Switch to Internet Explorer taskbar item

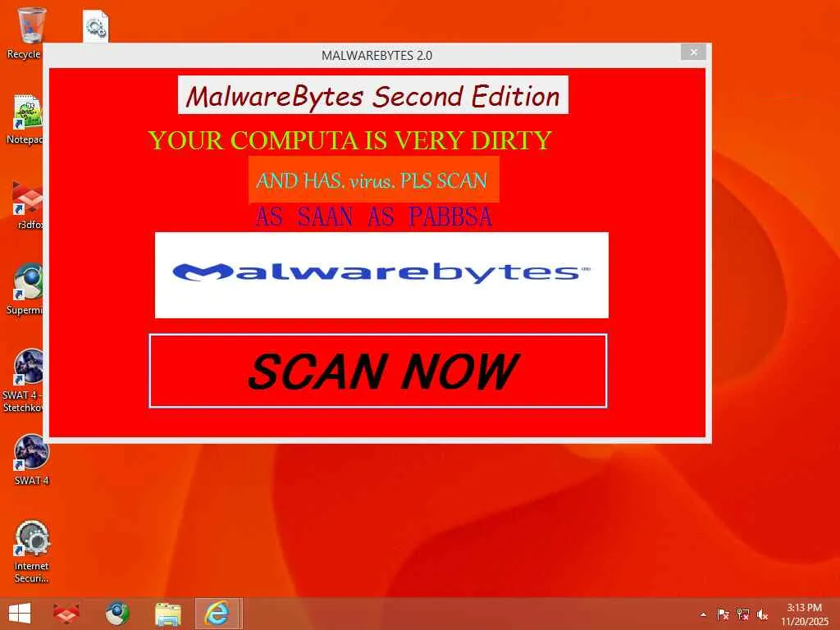[218, 614]
